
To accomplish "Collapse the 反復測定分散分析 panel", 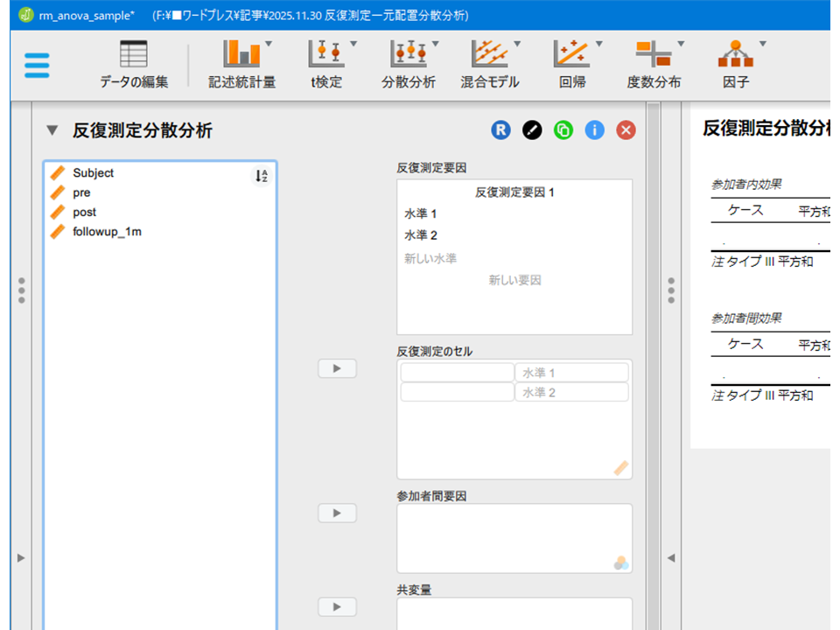I will (x=52, y=131).
